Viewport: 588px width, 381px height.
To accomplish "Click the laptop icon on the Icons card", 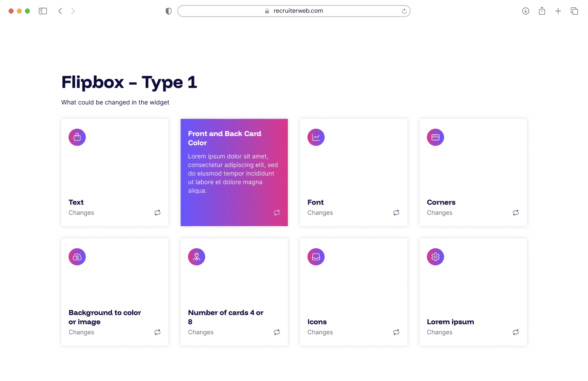I will [x=316, y=257].
